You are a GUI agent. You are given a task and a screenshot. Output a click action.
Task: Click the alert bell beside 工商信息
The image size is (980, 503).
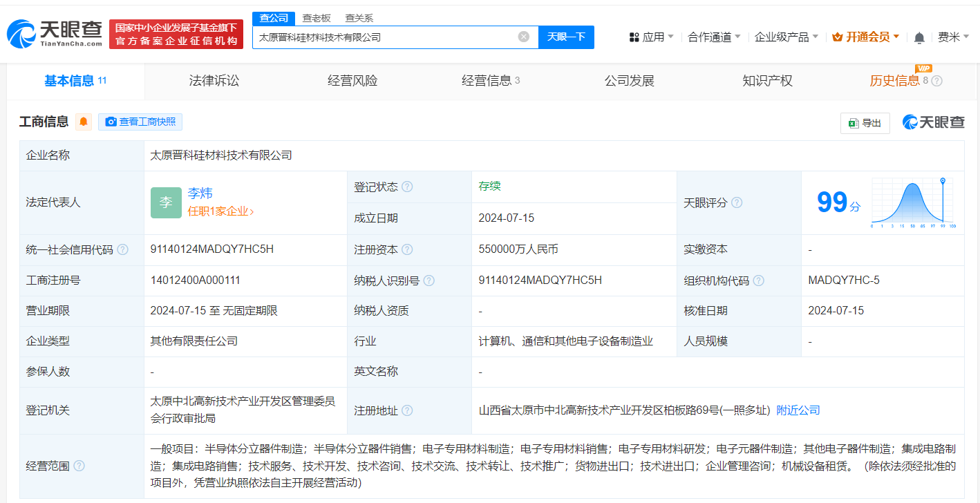click(x=83, y=122)
